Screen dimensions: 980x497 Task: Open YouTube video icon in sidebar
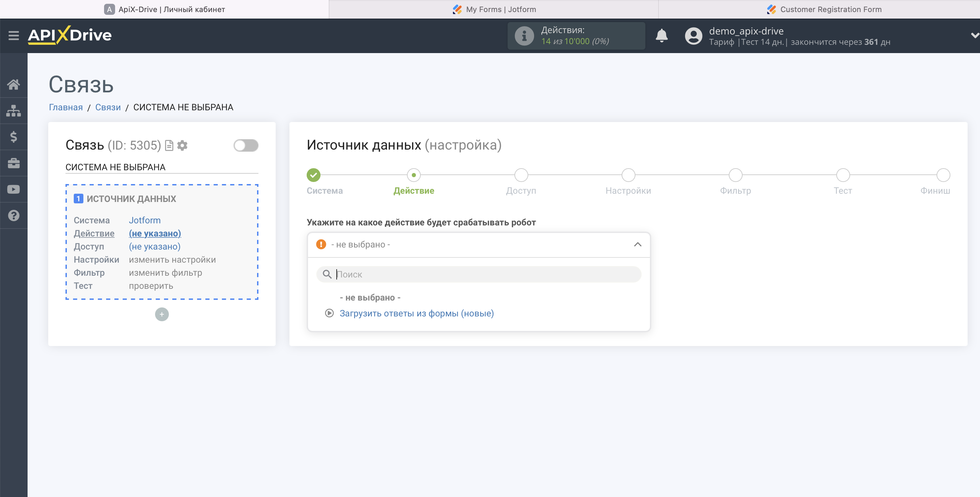(14, 189)
